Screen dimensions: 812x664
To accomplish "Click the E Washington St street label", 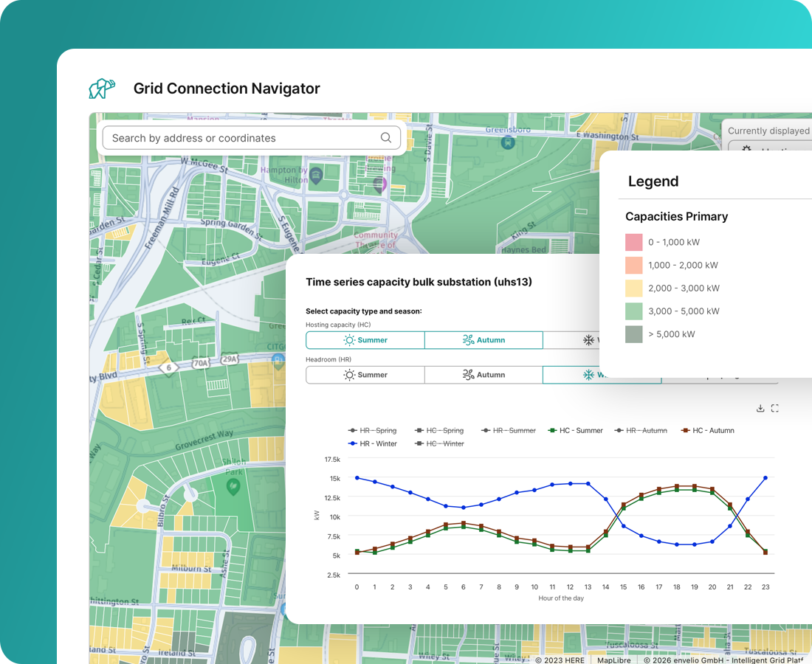I will [x=608, y=136].
